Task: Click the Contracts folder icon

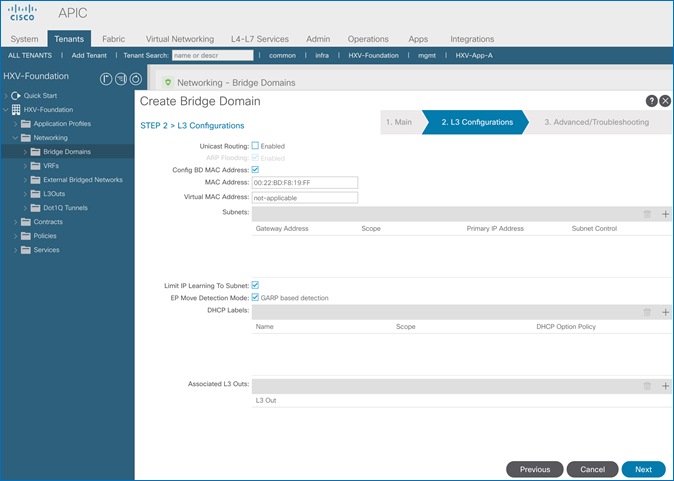Action: [26, 222]
